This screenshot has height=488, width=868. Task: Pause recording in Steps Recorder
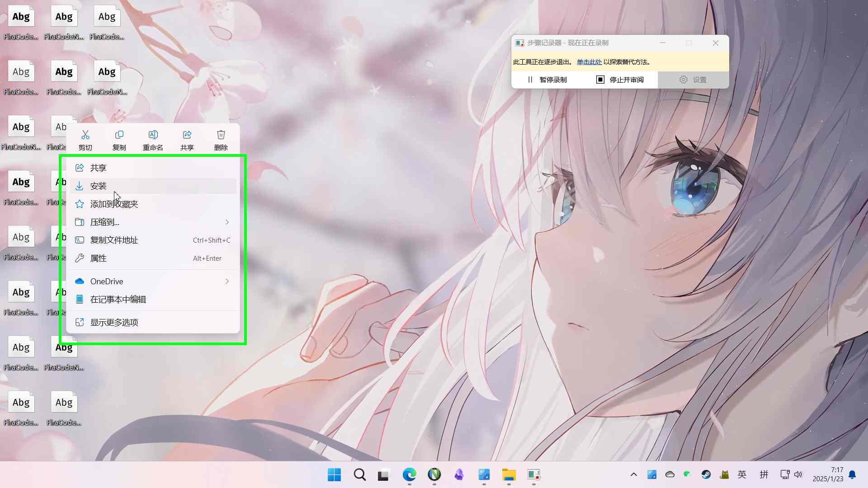pos(547,80)
